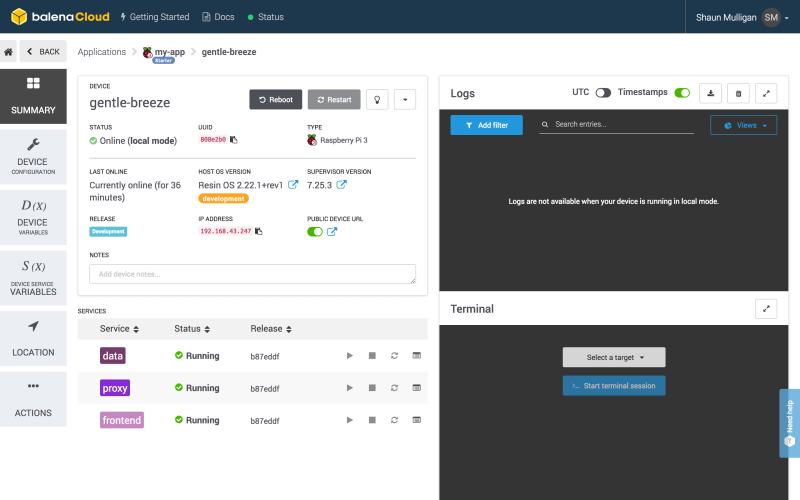Screen dimensions: 800x500
Task: Restart the frontend service
Action: [x=394, y=420]
